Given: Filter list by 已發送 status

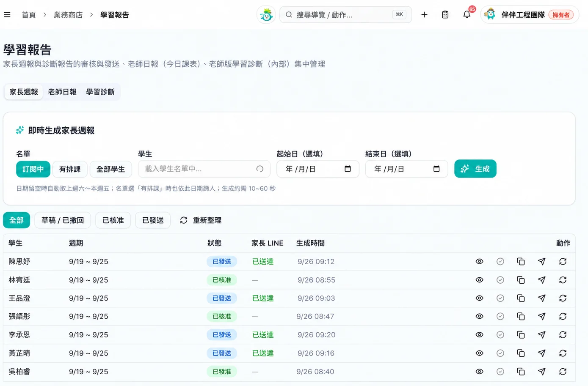Looking at the screenshot, I should [153, 220].
